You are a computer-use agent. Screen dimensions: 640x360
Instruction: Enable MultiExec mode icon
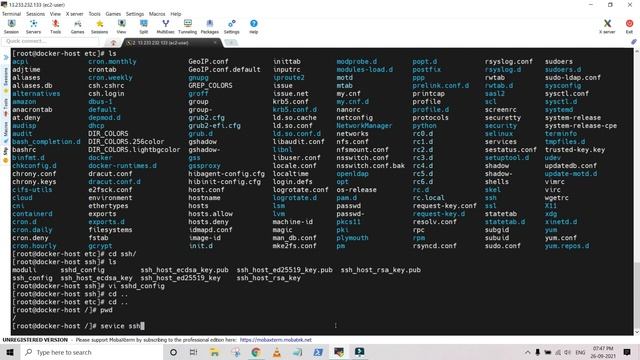pyautogui.click(x=165, y=27)
